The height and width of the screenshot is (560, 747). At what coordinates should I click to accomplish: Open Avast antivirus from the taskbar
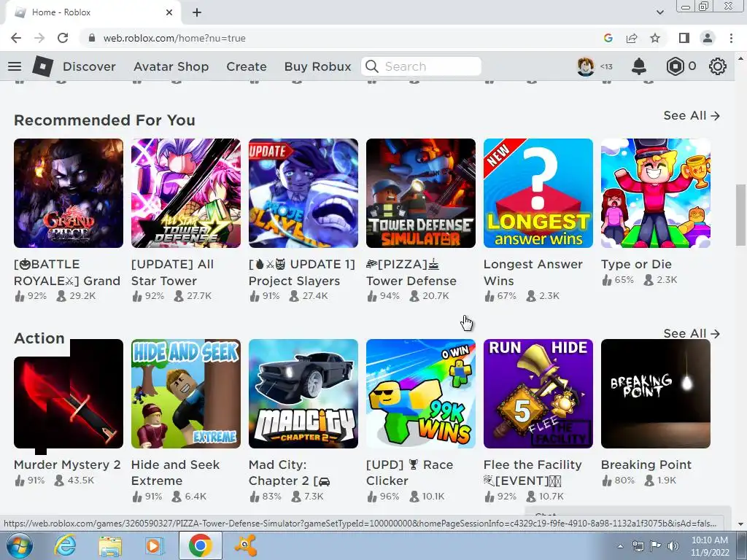coord(246,545)
